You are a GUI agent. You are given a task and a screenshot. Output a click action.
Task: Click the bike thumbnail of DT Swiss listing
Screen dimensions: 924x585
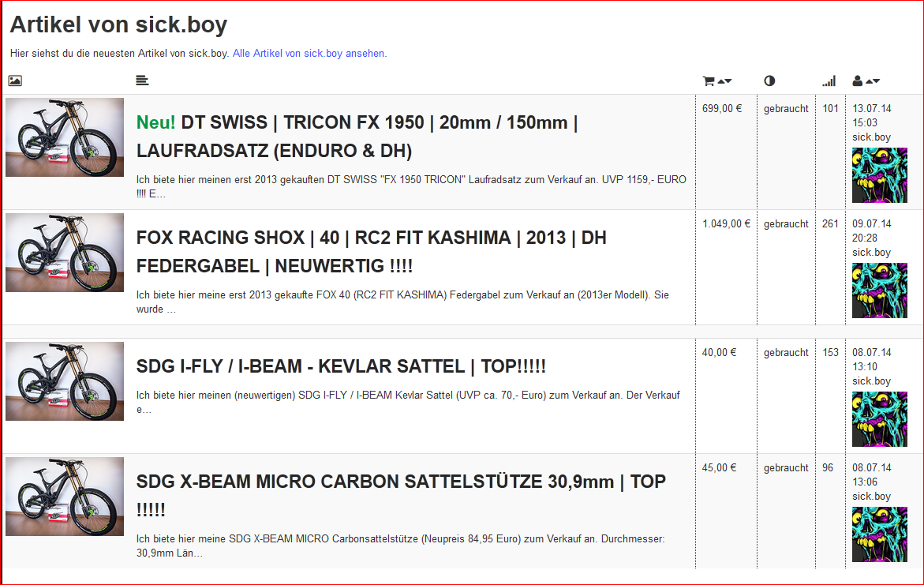[x=65, y=137]
